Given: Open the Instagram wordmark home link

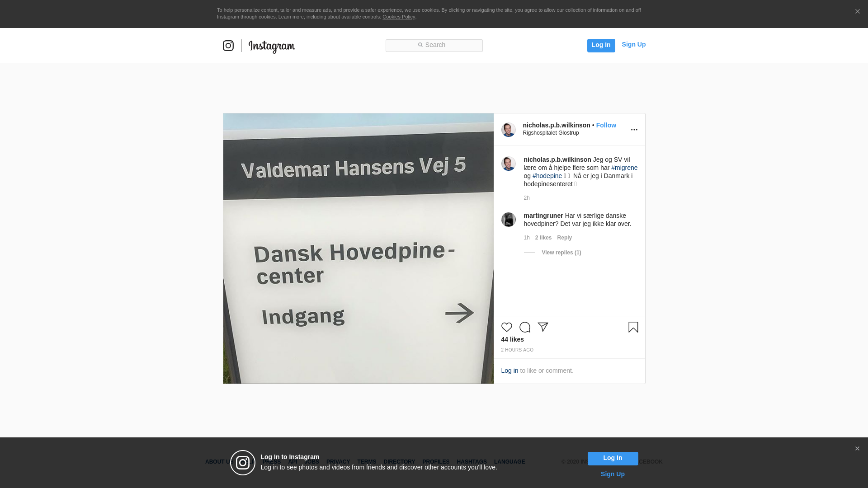Looking at the screenshot, I should pyautogui.click(x=272, y=47).
